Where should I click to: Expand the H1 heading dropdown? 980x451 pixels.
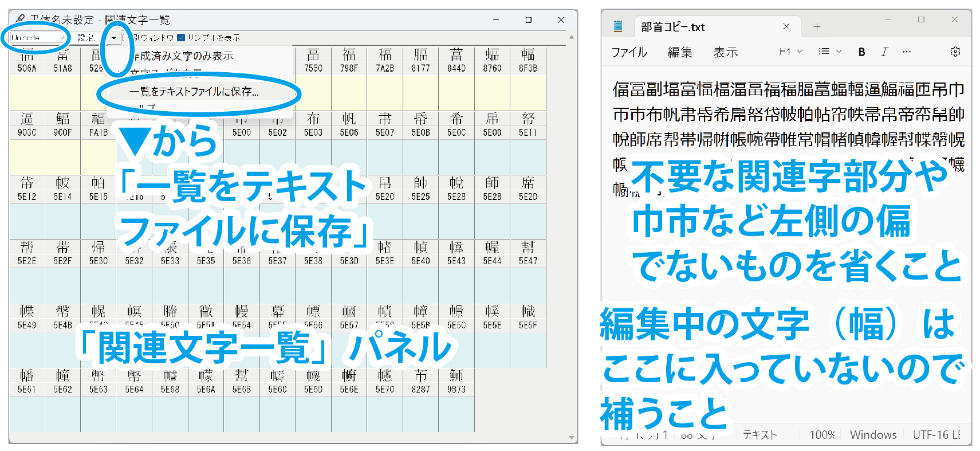pos(790,52)
